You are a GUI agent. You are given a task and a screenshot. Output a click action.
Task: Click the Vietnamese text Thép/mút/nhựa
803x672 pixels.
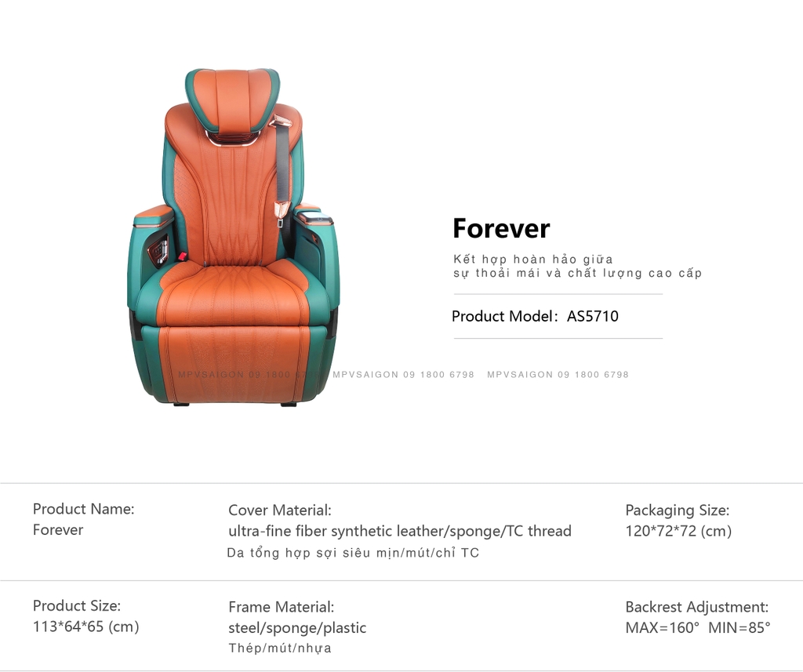[280, 648]
